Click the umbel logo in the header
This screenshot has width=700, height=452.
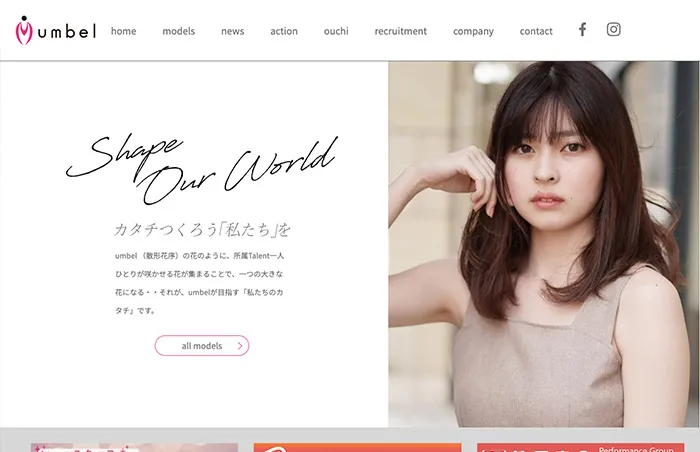pos(56,31)
